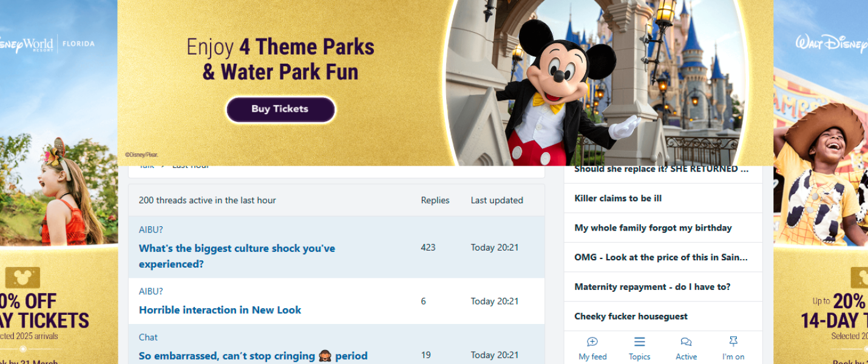Open My whole family forgot my birthday
Image resolution: width=868 pixels, height=364 pixels.
click(653, 228)
